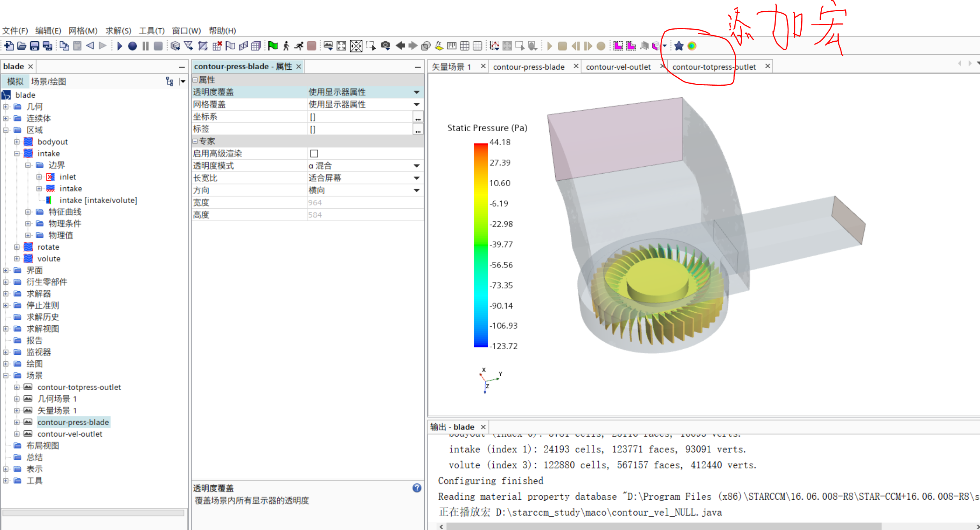Screen dimensions: 980x530
Task: Click the 坐标系 ellipsis button
Action: 418,117
